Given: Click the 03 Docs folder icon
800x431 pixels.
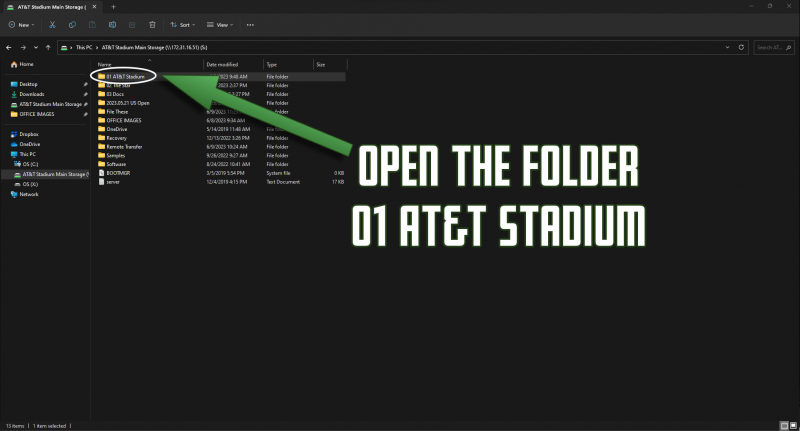Looking at the screenshot, I should (101, 94).
